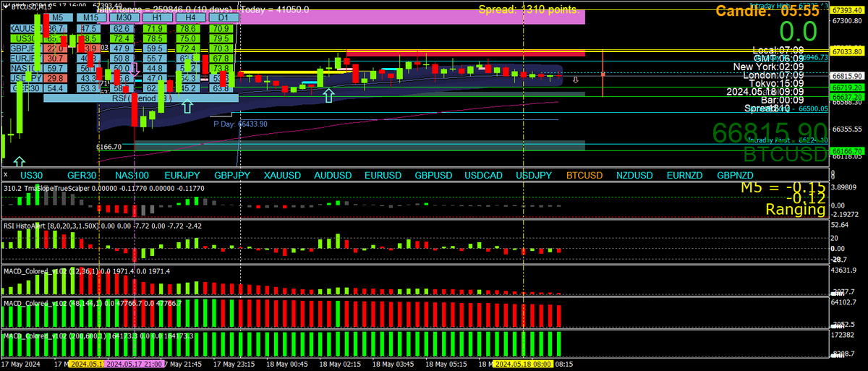Click the Candle: 05:55 countdown text
Viewport: 868px width, 371px height.
(x=768, y=11)
